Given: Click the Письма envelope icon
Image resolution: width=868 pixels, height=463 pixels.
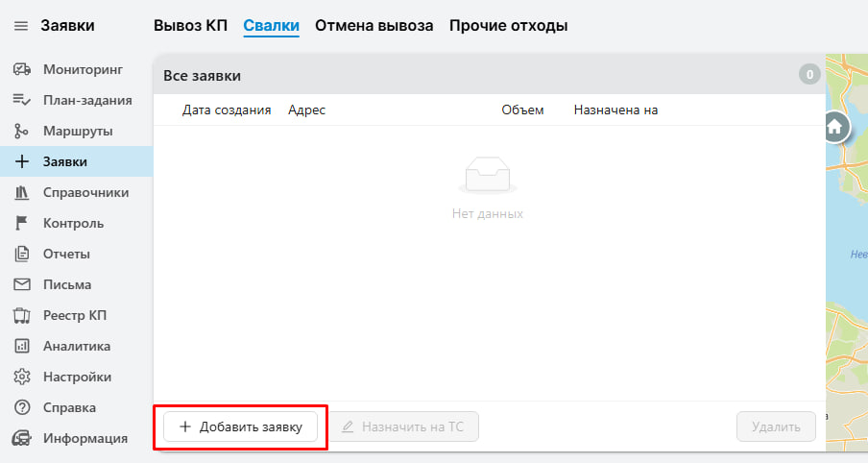Looking at the screenshot, I should point(21,284).
